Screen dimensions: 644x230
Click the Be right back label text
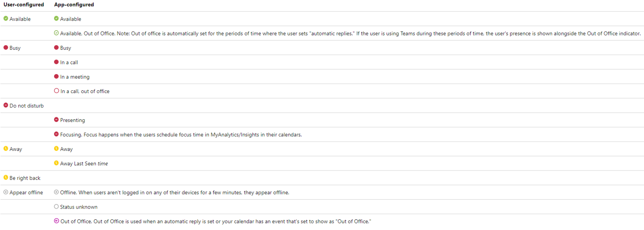[25, 178]
